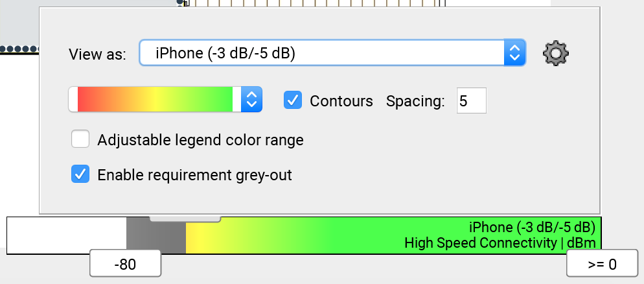
Task: Click the 'High Speed Connectivity | dBm' legend text
Action: pyautogui.click(x=500, y=243)
